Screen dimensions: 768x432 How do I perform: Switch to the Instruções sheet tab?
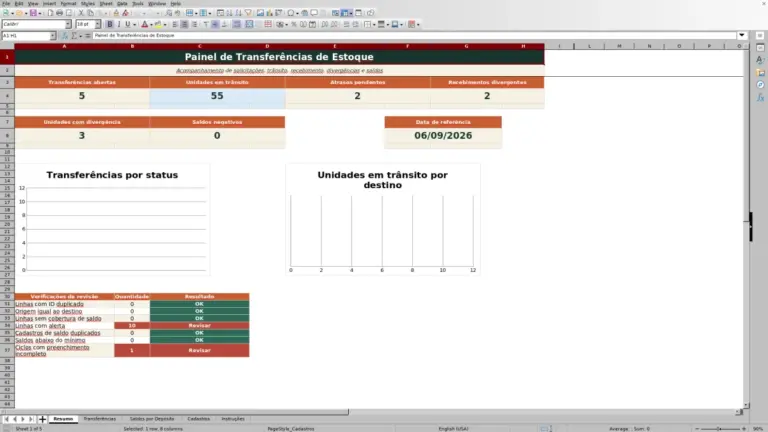point(233,419)
